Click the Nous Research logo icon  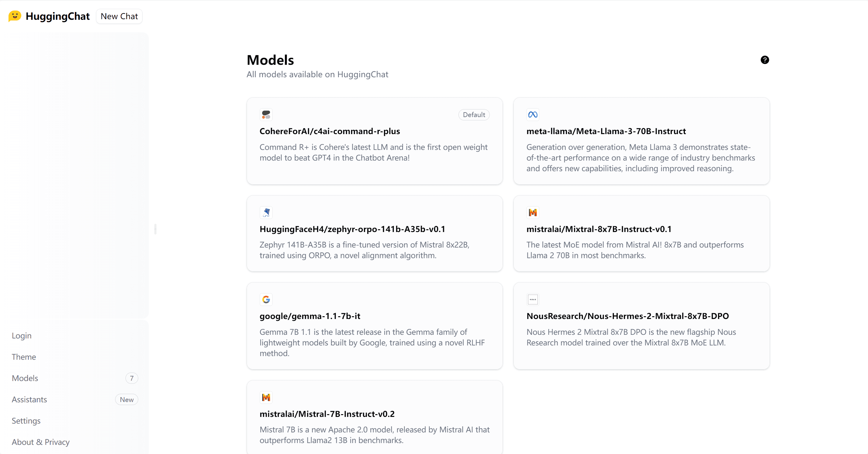coord(533,300)
